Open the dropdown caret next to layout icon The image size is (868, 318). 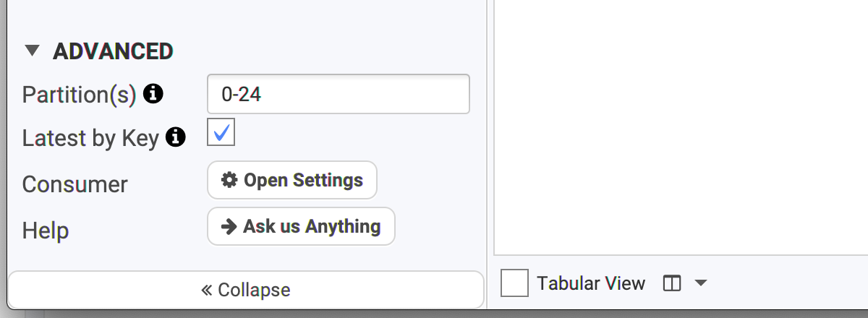pyautogui.click(x=700, y=283)
